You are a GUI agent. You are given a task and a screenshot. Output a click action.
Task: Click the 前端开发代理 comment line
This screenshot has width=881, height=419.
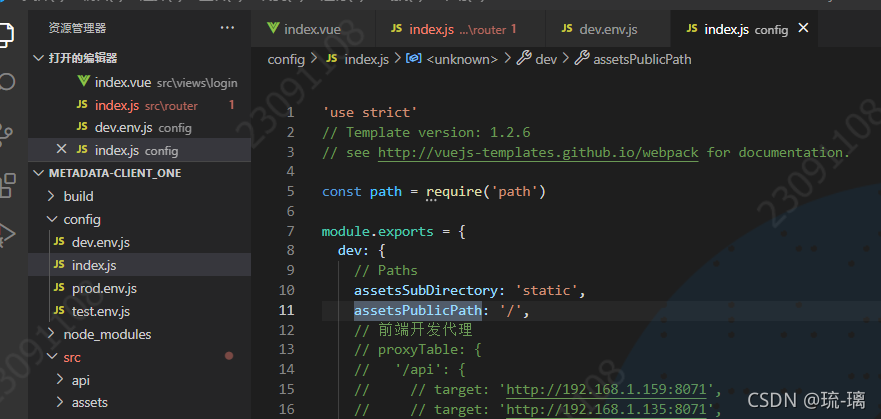[x=413, y=330]
